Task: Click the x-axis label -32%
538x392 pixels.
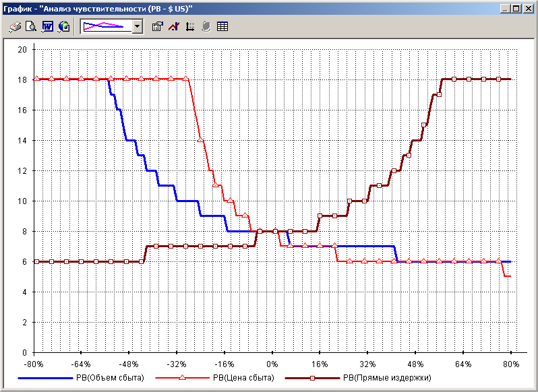Action: [x=177, y=364]
